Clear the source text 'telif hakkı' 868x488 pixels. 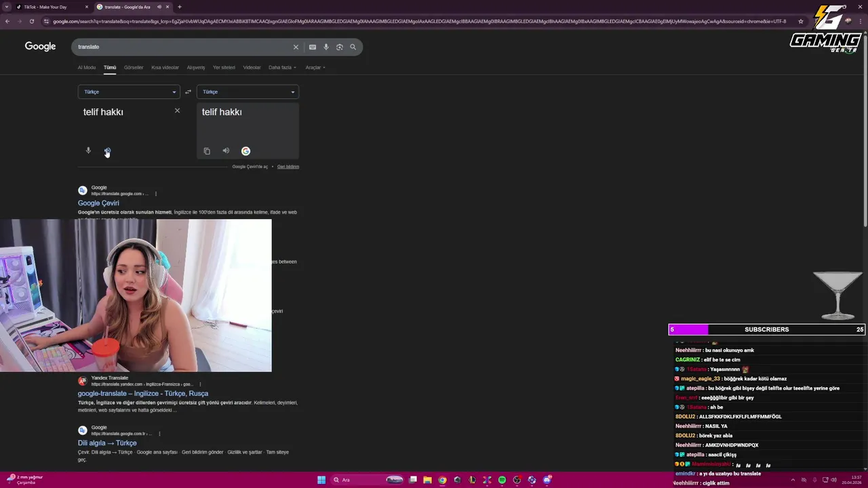point(177,110)
